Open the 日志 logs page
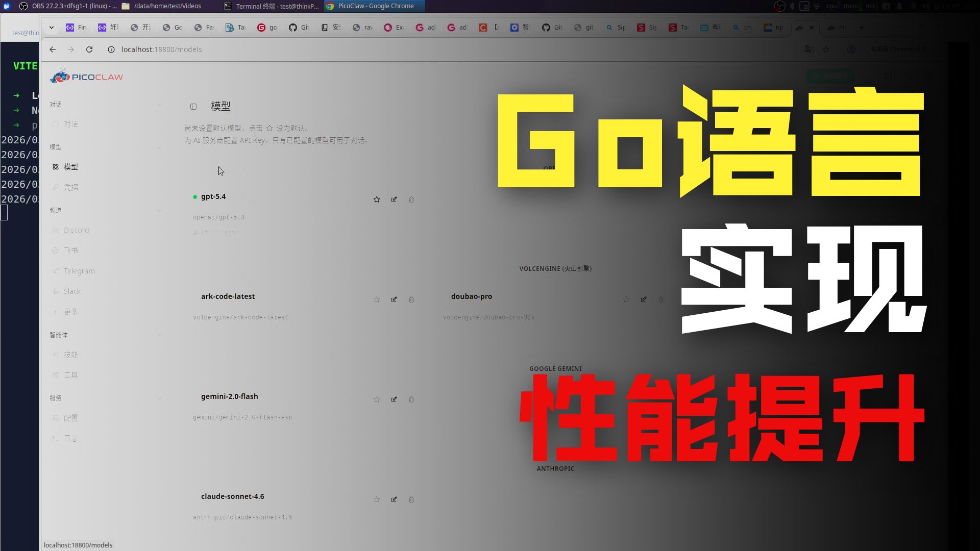 70,438
